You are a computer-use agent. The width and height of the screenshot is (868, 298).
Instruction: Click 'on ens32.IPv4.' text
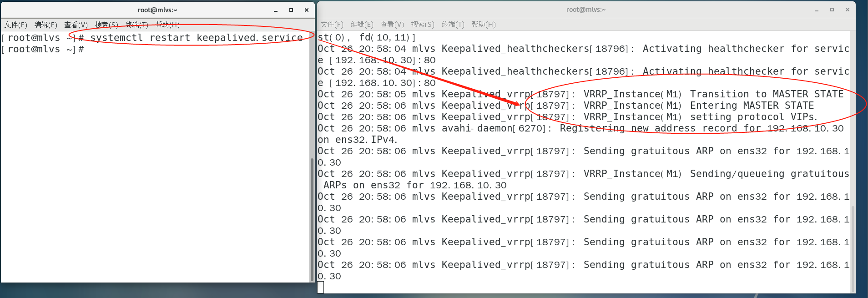(x=358, y=140)
